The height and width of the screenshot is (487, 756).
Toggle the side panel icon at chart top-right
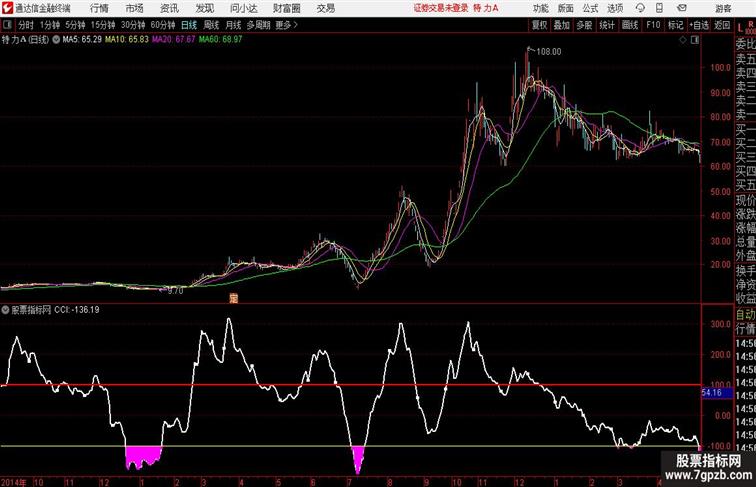point(695,40)
